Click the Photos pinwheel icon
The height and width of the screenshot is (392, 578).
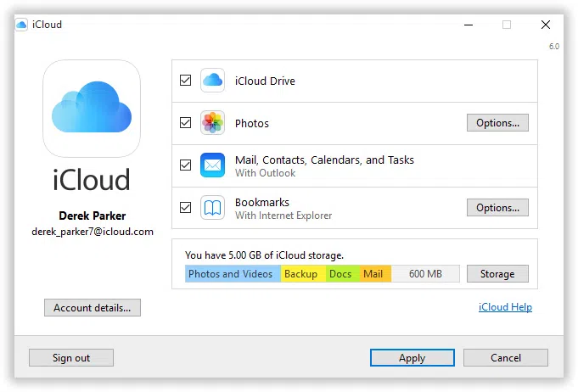(212, 123)
